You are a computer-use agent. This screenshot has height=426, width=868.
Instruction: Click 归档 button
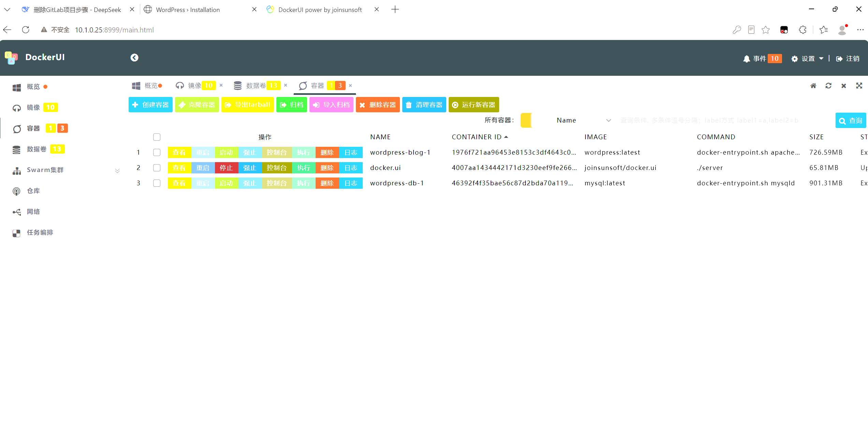[x=292, y=105]
